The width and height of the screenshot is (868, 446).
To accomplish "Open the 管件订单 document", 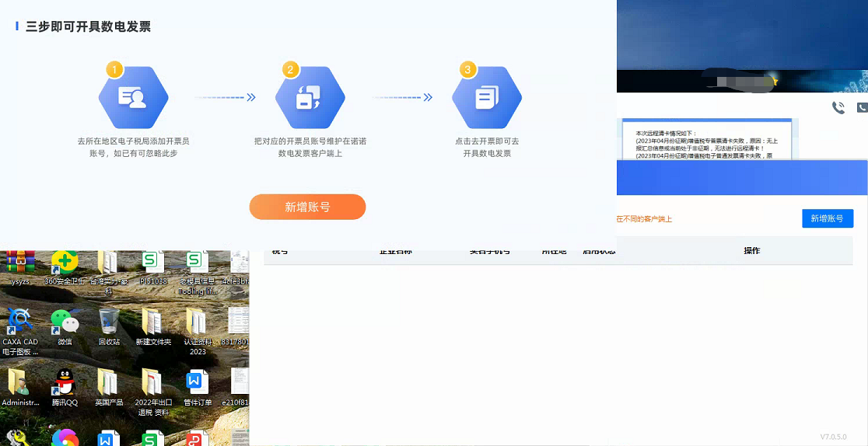I will pos(198,383).
